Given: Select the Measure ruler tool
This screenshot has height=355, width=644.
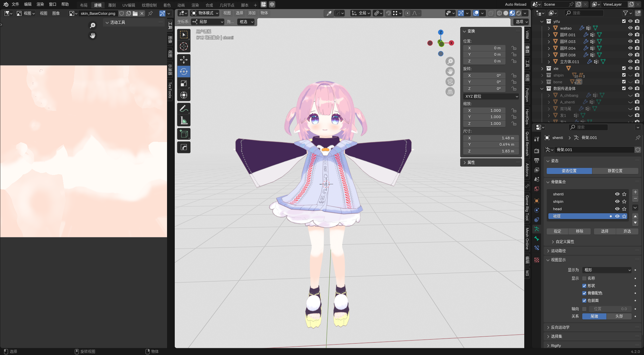Looking at the screenshot, I should click(183, 121).
